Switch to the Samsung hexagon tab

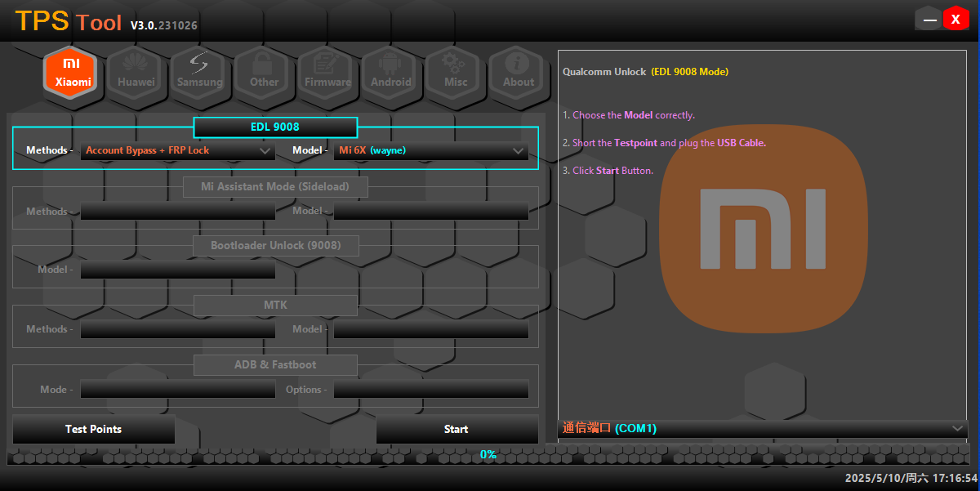coord(199,73)
